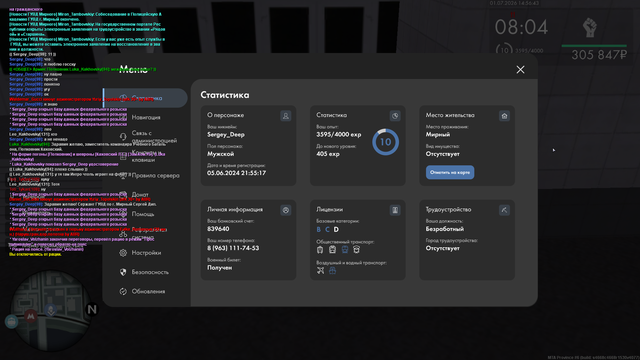Image resolution: width=640 pixels, height=360 pixels.
Task: Click the 405 exp remaining value
Action: [x=328, y=154]
